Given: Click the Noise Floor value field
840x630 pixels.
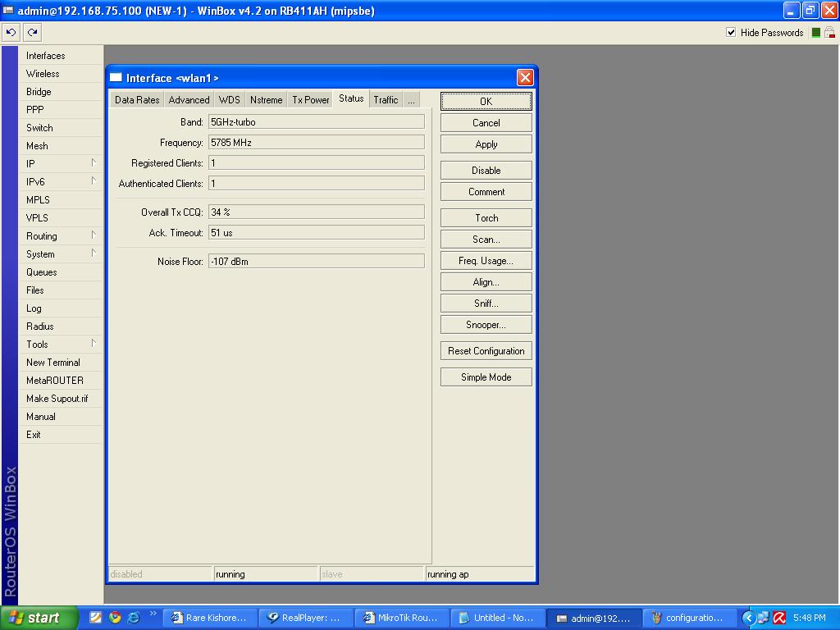Looking at the screenshot, I should (316, 261).
